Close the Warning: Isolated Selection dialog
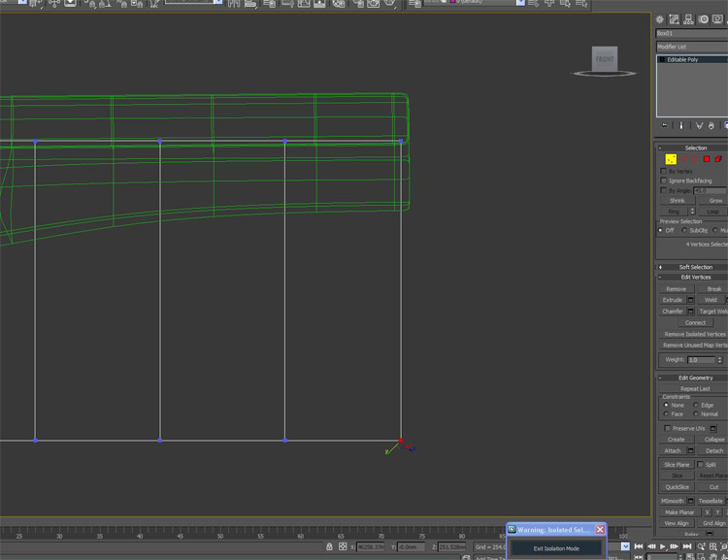728x560 pixels. coord(600,530)
